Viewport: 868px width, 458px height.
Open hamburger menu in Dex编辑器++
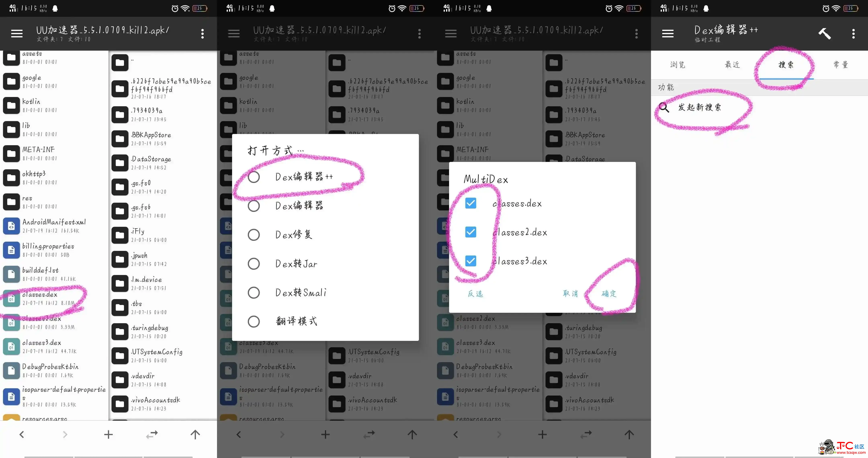668,33
